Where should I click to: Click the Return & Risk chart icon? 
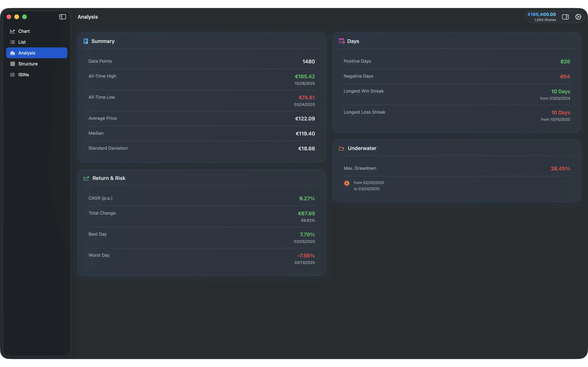pos(86,178)
